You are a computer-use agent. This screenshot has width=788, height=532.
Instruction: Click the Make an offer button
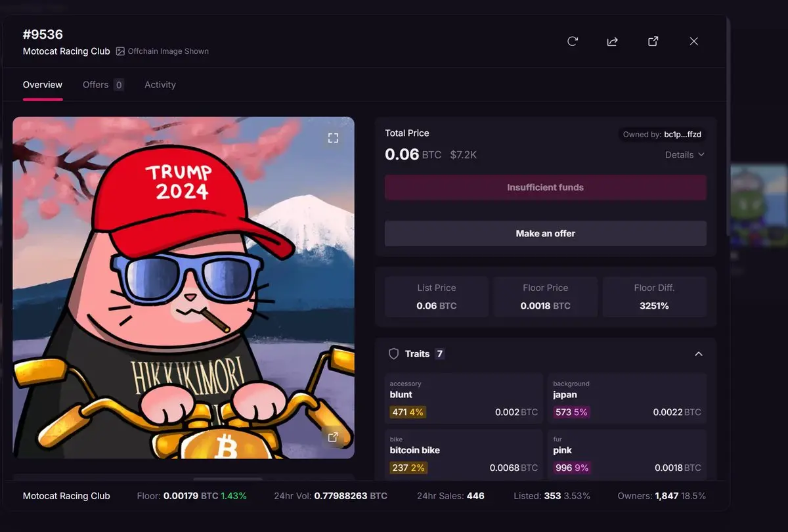tap(546, 233)
